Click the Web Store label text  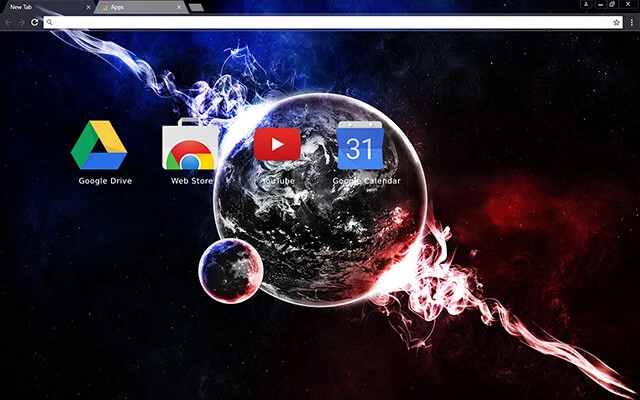pyautogui.click(x=192, y=181)
